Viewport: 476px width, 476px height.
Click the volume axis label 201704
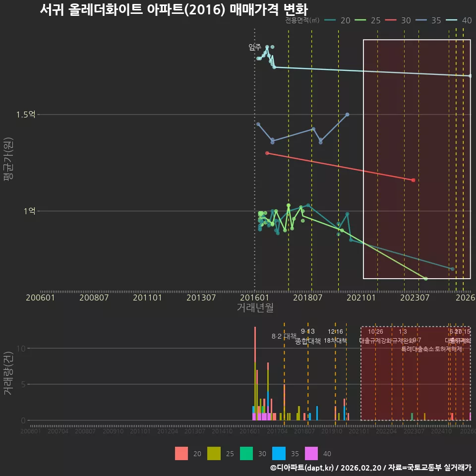pyautogui.click(x=277, y=431)
